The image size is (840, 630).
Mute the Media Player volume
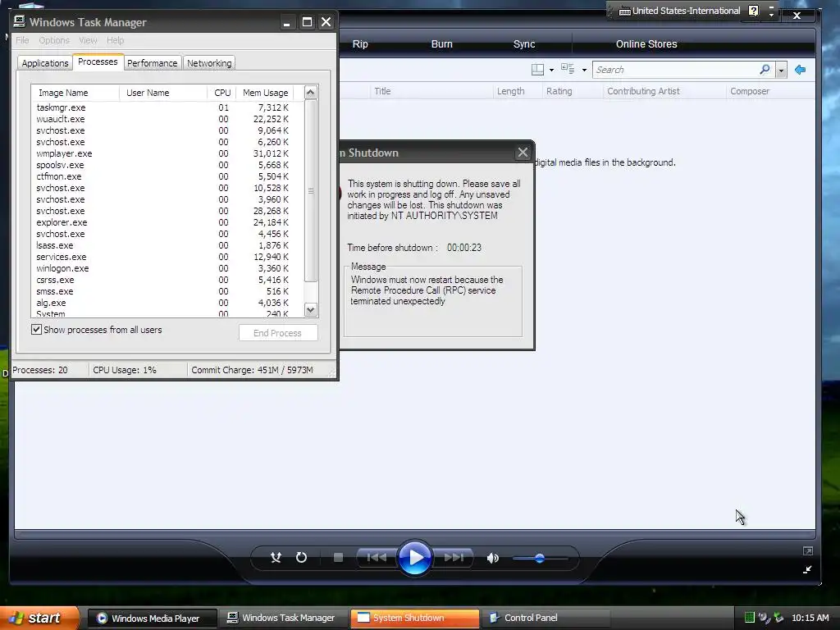[x=492, y=558]
